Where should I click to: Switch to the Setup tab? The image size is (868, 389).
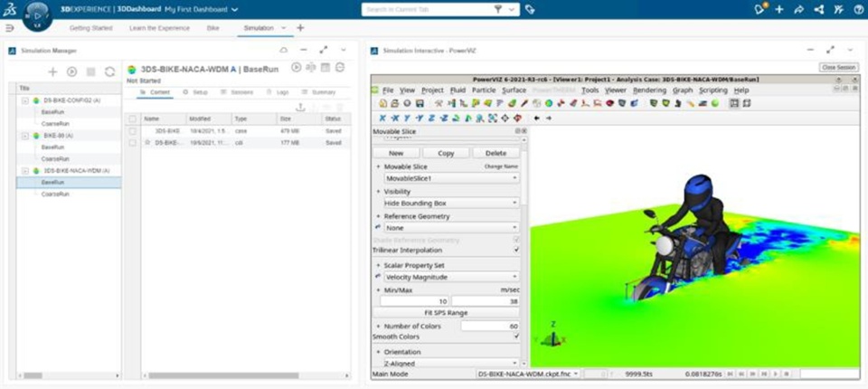(x=195, y=92)
